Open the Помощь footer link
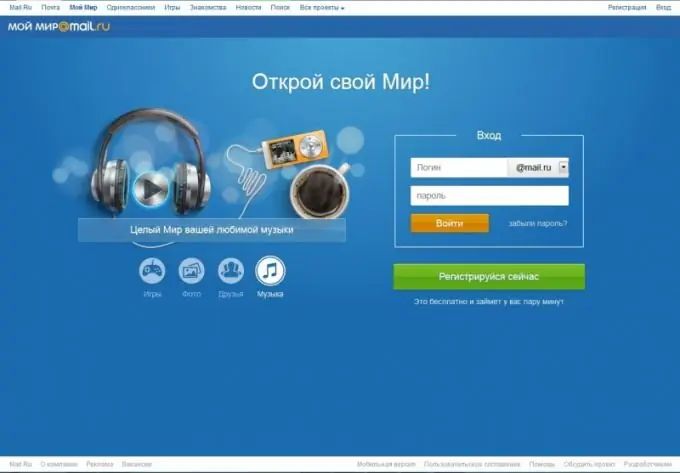 click(542, 464)
